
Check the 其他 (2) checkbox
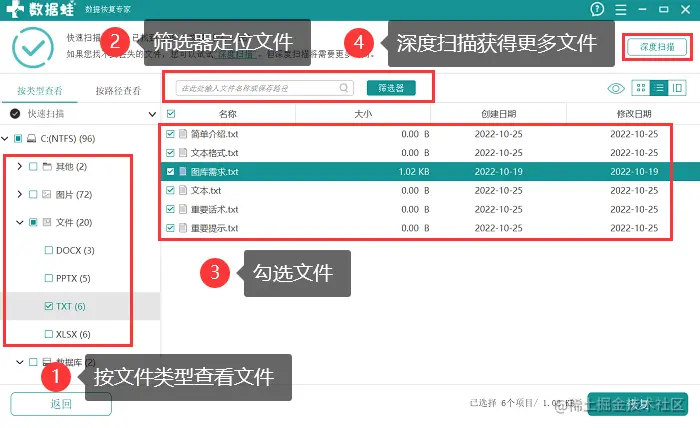tap(33, 166)
